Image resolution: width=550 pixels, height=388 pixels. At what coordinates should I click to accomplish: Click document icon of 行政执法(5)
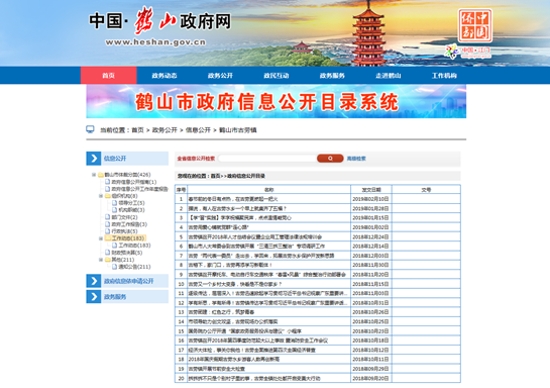point(108,231)
